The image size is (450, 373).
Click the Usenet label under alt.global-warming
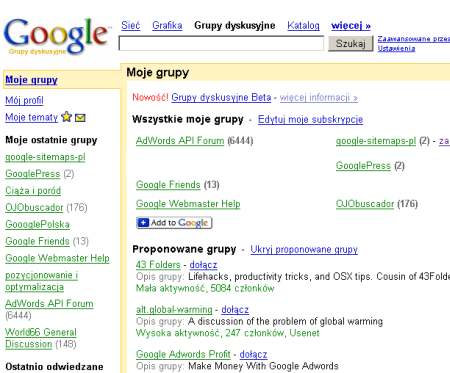[x=304, y=333]
